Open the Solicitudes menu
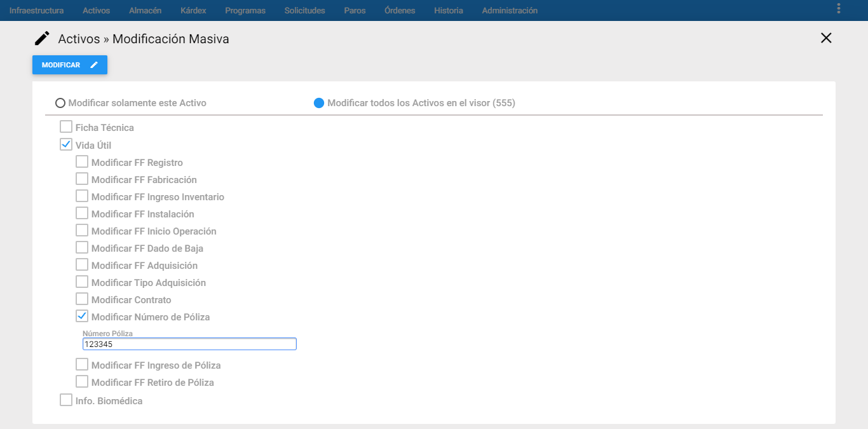Image resolution: width=868 pixels, height=429 pixels. point(304,10)
